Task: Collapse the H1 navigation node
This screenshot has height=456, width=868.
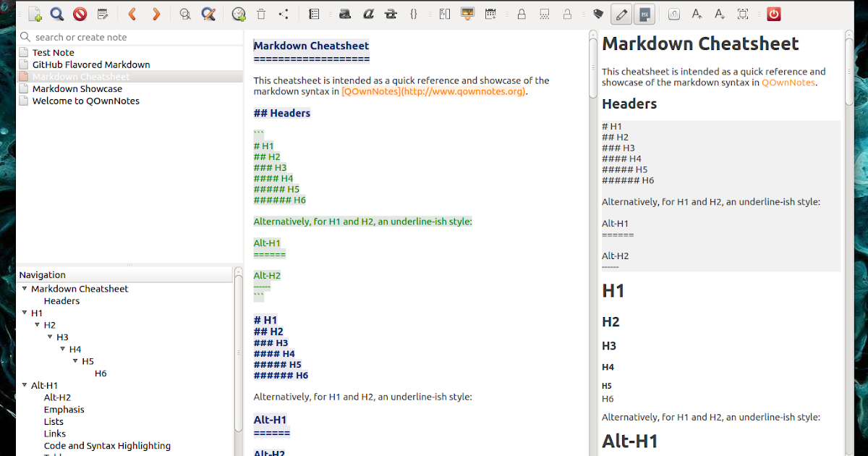Action: coord(25,313)
